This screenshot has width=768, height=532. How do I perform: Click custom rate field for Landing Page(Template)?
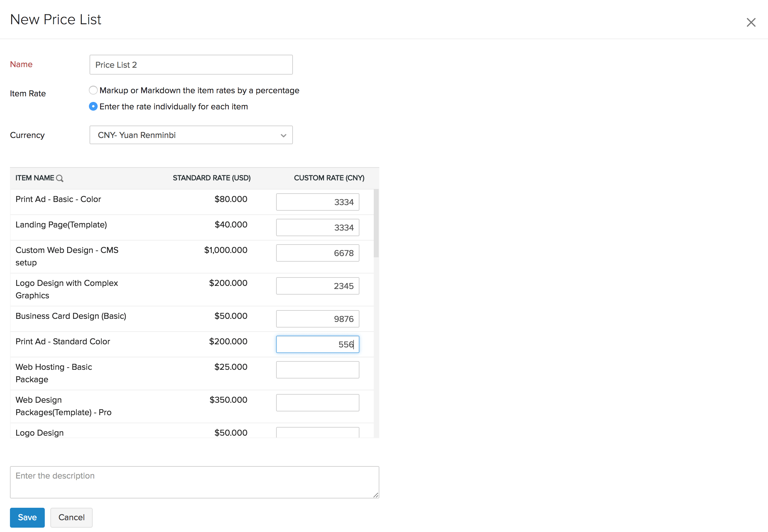317,227
